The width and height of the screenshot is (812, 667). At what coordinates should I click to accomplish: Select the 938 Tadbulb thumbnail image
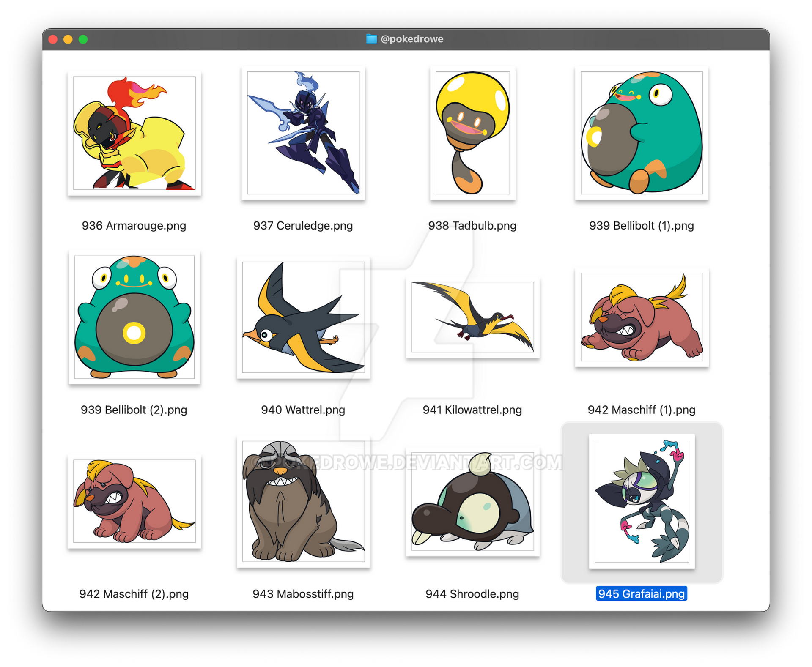tap(472, 133)
